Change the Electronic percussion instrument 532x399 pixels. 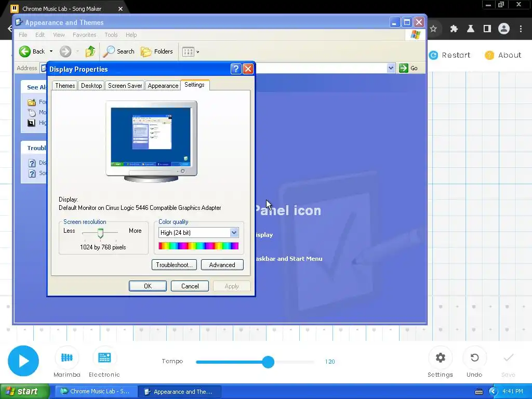pyautogui.click(x=104, y=362)
